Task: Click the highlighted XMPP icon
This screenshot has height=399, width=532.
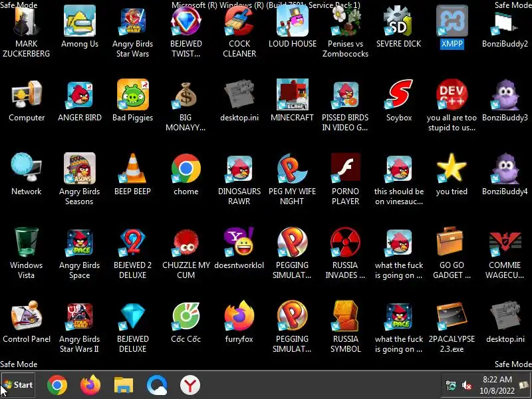Action: coord(452,22)
